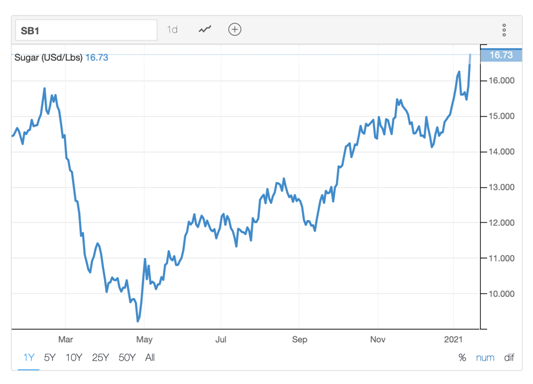Click the May x-axis label
Viewport: 533px width, 384px height.
point(144,339)
